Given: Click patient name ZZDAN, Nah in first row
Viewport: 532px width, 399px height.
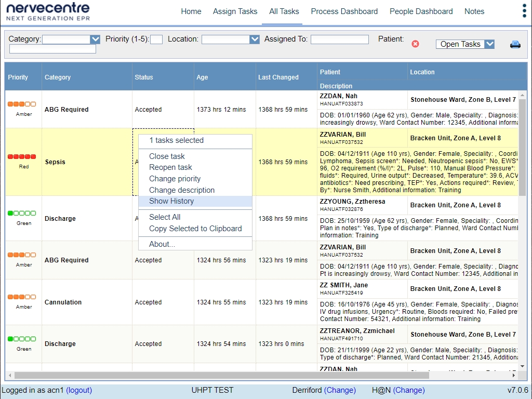Looking at the screenshot, I should point(338,96).
